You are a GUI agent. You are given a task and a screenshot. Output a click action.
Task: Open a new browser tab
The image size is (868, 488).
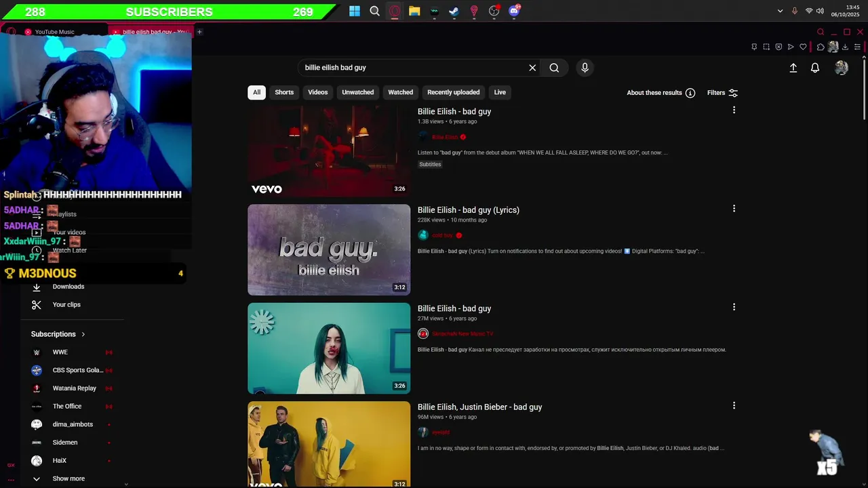[x=199, y=32]
